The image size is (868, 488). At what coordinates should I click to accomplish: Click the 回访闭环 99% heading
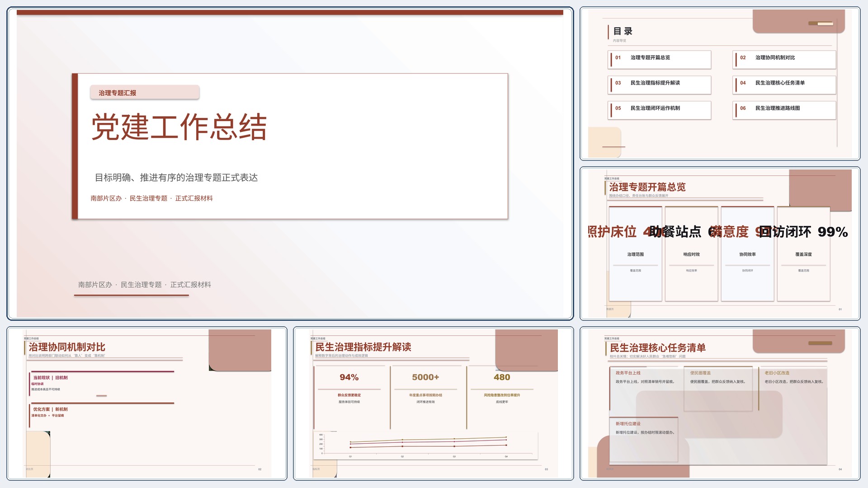click(x=803, y=232)
